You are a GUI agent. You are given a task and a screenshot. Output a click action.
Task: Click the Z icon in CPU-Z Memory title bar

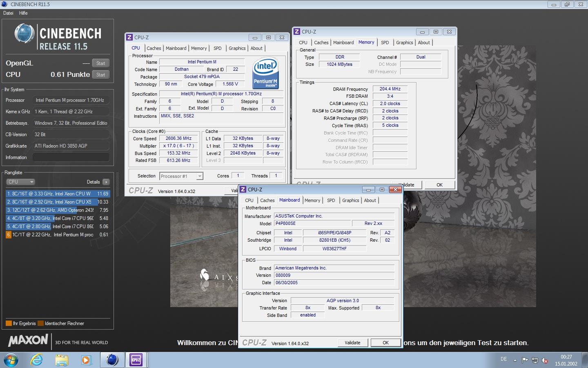[297, 31]
